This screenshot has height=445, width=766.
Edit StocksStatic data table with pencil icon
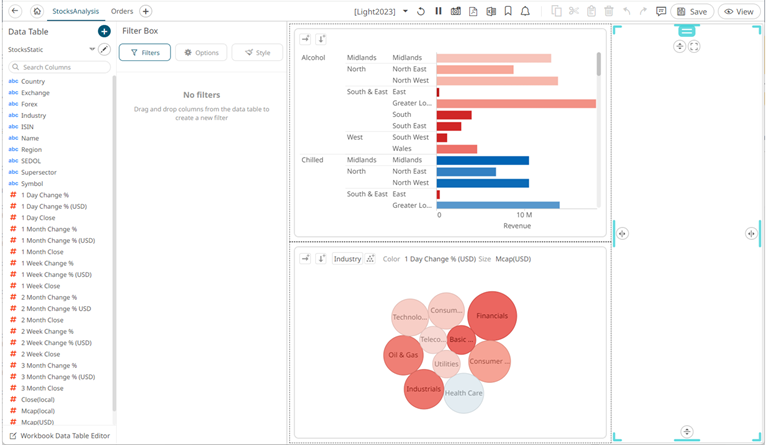104,49
